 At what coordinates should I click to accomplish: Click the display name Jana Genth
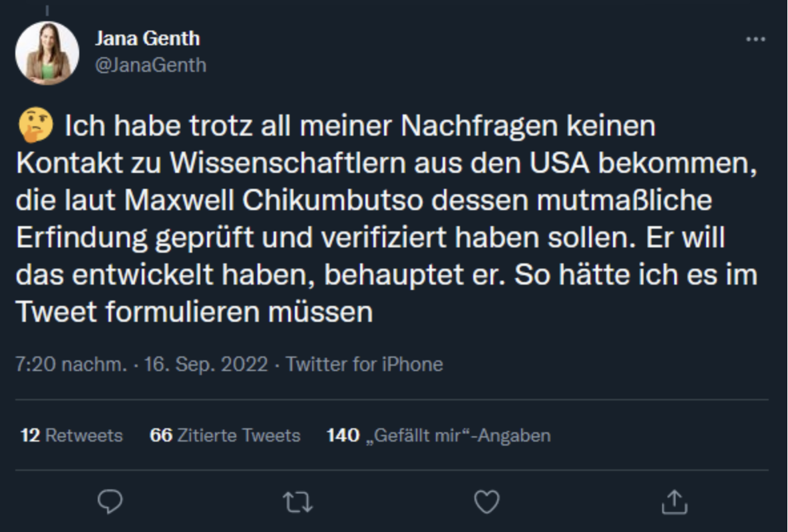click(147, 39)
